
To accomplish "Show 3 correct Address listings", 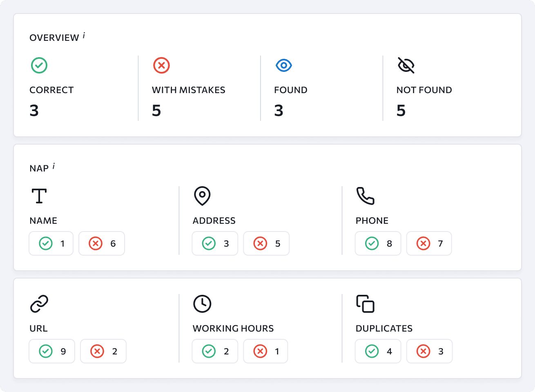I will 215,243.
